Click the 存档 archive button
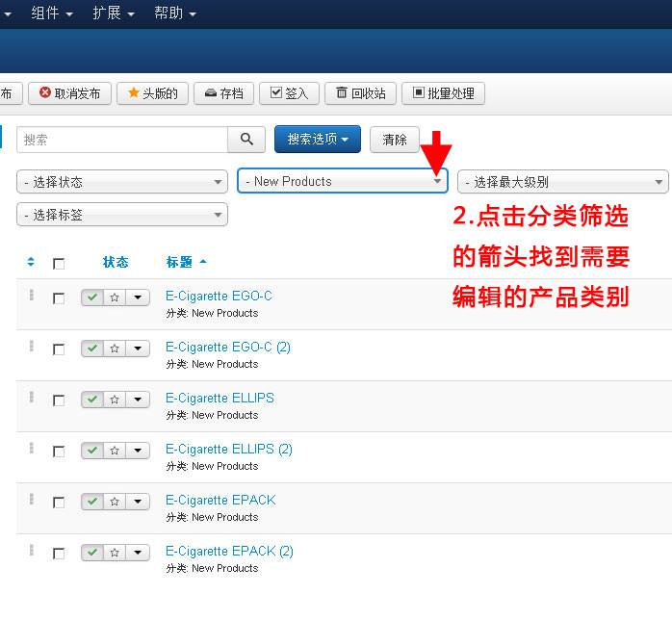672x620 pixels. pos(223,93)
